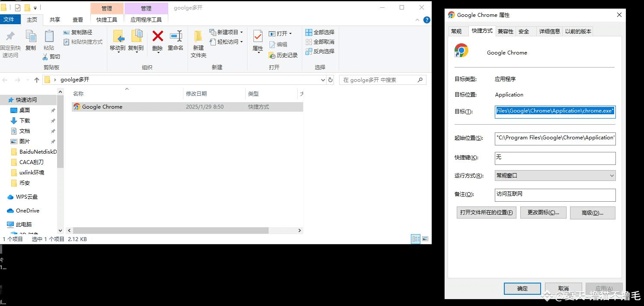Click Advanced (高级) button in Properties

pos(593,213)
